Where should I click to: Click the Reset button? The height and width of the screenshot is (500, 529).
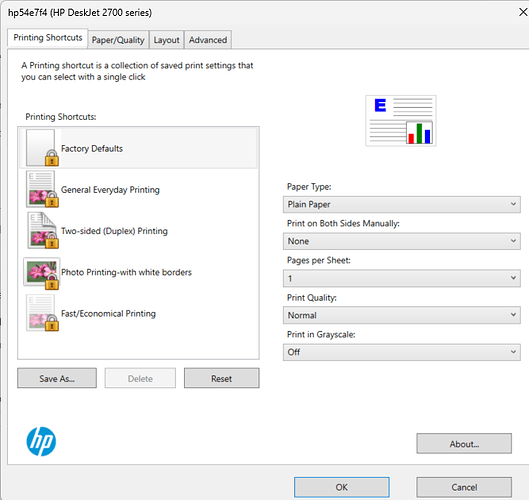click(x=222, y=378)
